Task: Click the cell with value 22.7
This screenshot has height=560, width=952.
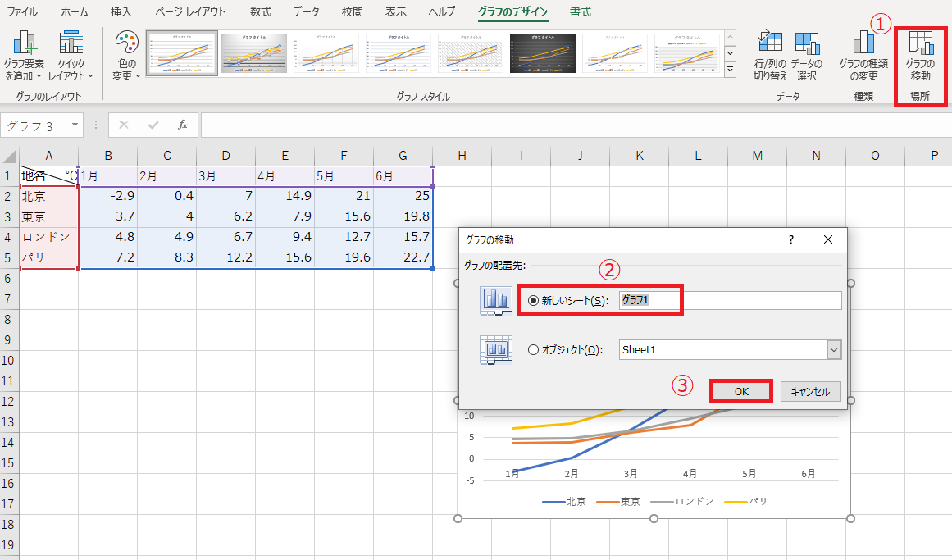Action: pyautogui.click(x=403, y=257)
